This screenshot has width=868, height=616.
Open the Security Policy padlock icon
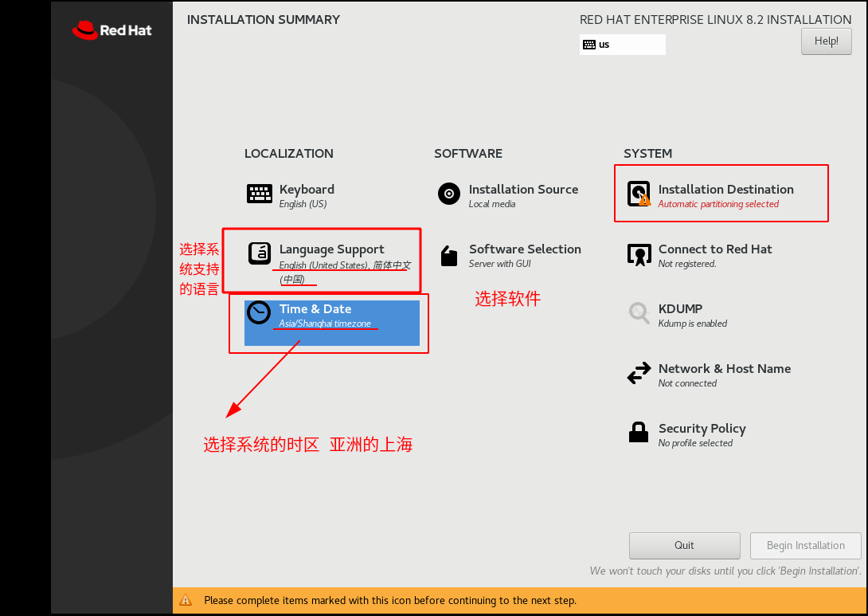(639, 432)
